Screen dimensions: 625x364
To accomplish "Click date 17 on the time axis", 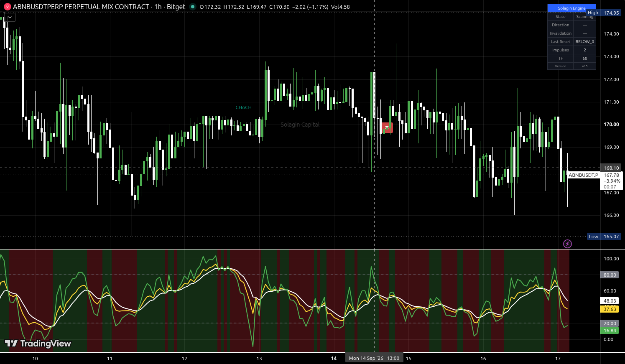I will click(558, 359).
